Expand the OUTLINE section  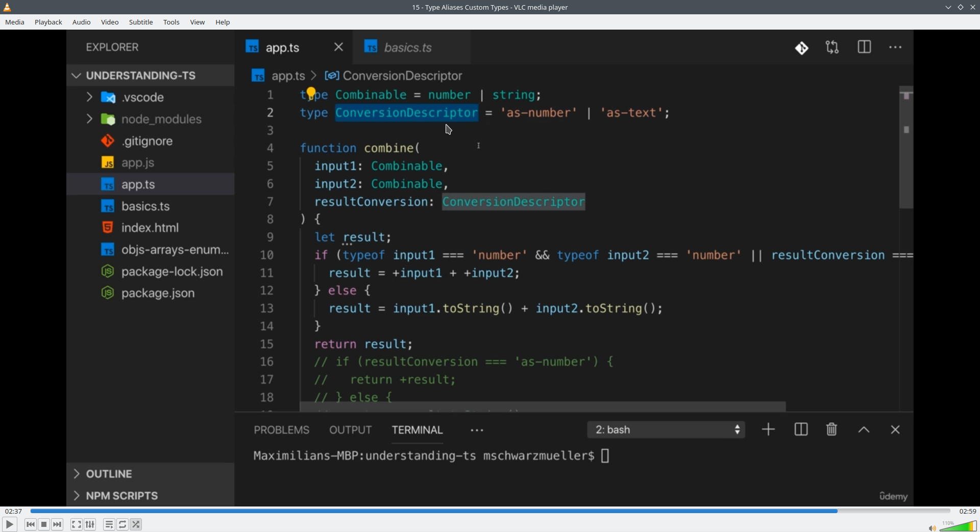coord(151,474)
